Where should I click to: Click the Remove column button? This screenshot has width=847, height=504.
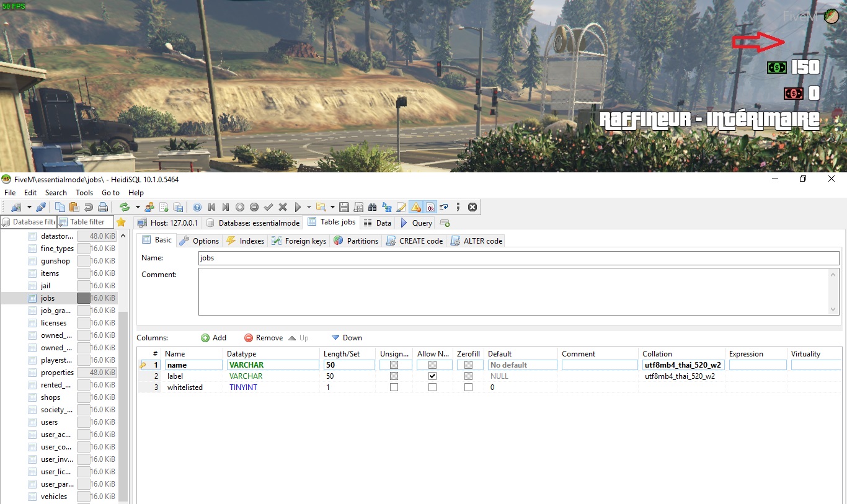(264, 338)
